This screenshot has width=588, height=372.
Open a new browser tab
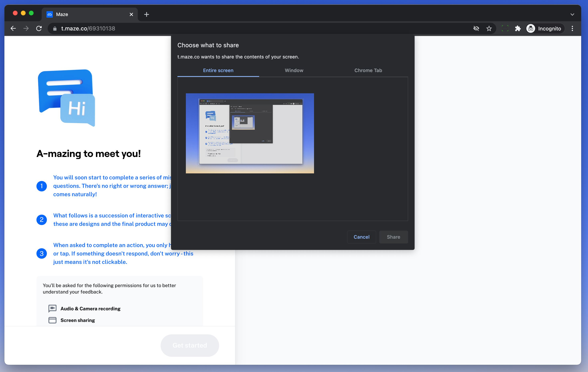pos(147,14)
